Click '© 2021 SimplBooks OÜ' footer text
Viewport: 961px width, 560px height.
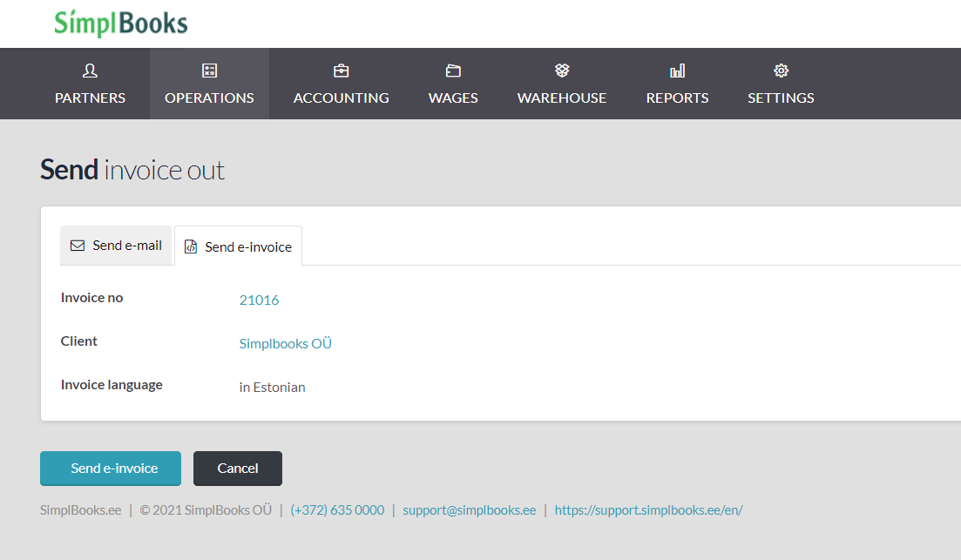point(206,510)
